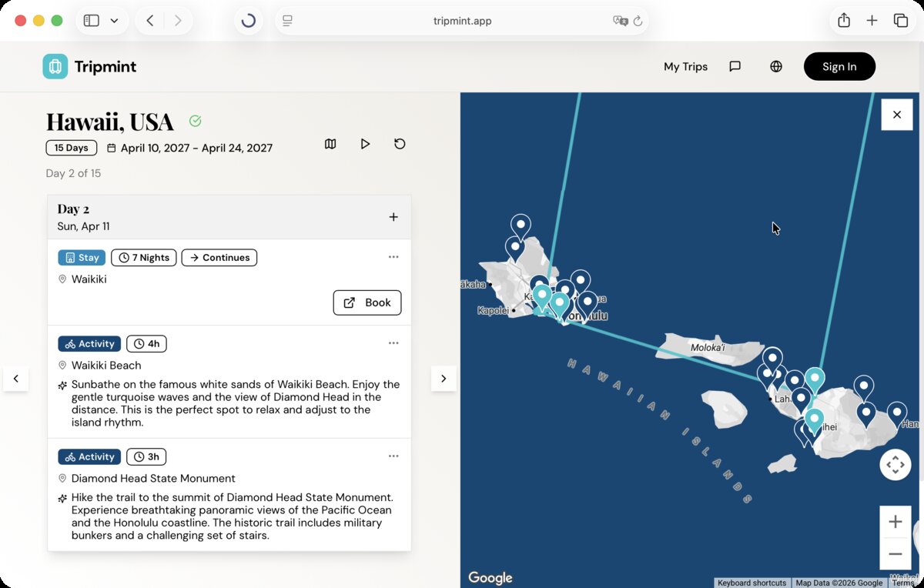Screen dimensions: 924x588
Task: Click the pan/move control on the map
Action: tap(896, 465)
